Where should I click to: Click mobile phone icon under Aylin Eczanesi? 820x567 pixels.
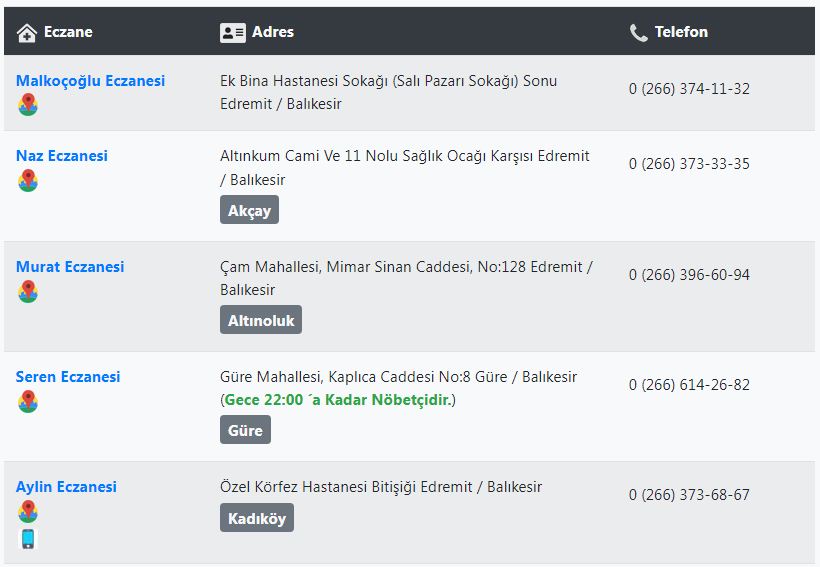(x=28, y=539)
